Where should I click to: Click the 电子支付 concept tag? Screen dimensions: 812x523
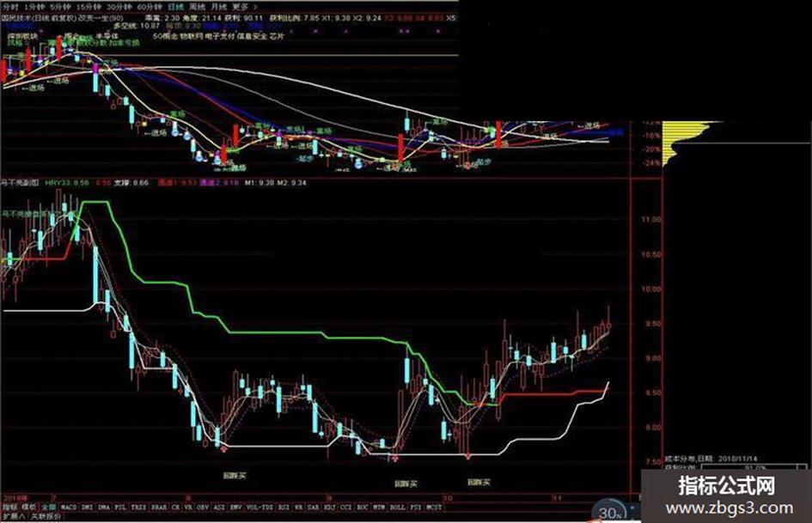220,36
